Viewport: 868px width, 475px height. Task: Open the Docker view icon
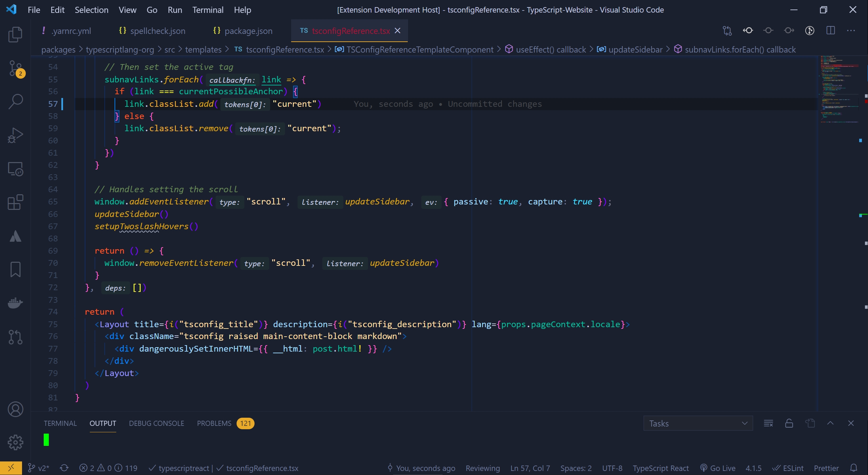coord(15,303)
